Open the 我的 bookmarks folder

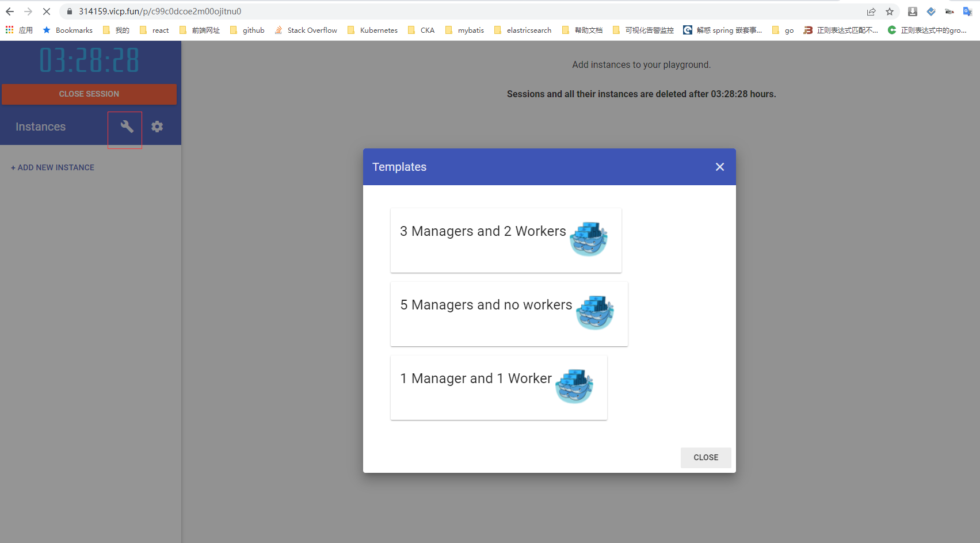116,30
